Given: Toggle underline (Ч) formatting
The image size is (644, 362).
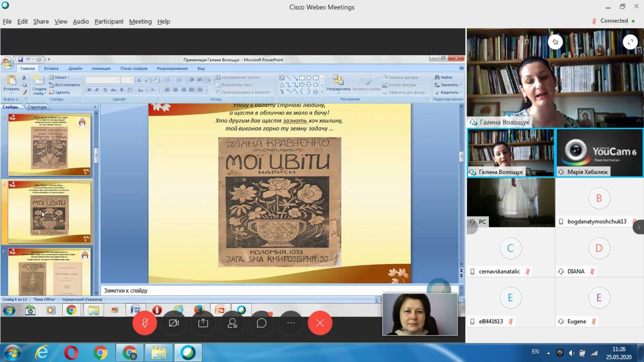Looking at the screenshot, I should click(105, 90).
